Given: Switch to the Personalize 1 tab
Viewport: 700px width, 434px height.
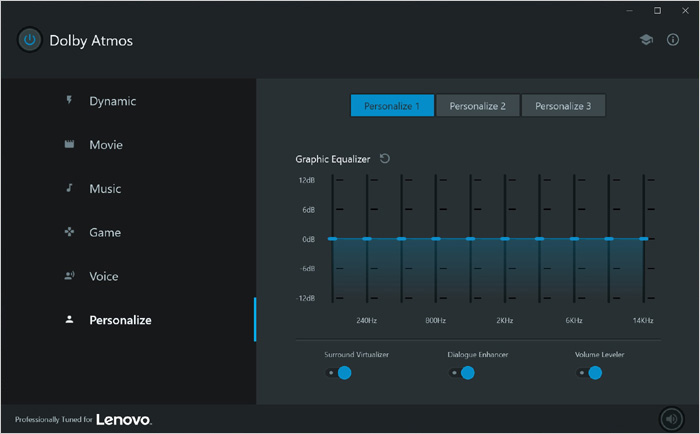Looking at the screenshot, I should click(392, 105).
